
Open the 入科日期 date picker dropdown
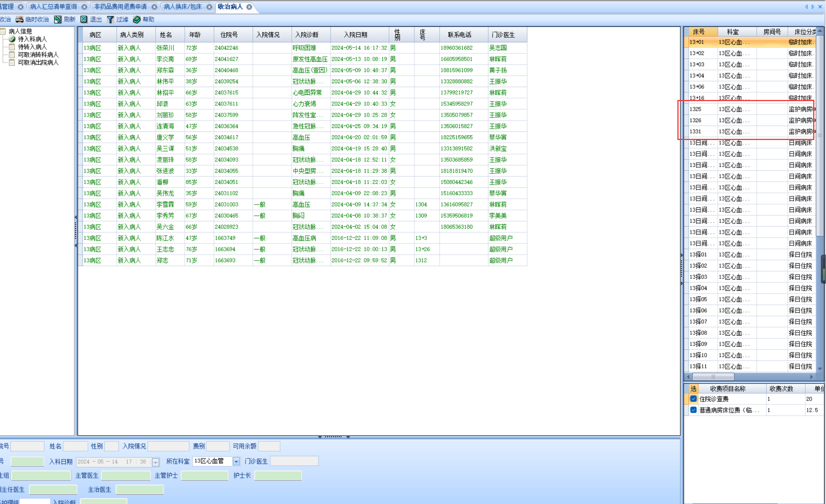pyautogui.click(x=156, y=462)
